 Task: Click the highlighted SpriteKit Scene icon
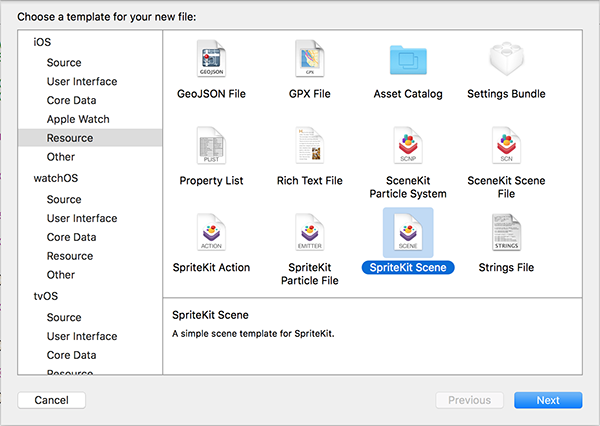click(408, 232)
